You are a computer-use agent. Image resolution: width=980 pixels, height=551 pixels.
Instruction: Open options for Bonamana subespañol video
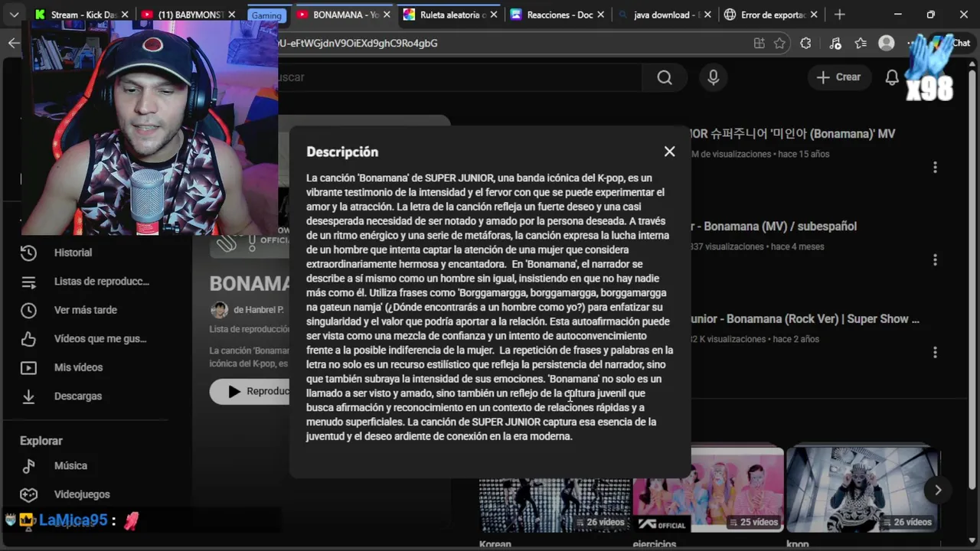click(935, 260)
